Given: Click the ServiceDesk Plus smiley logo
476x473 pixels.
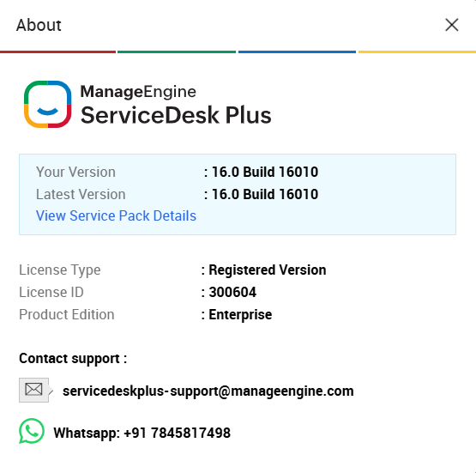Looking at the screenshot, I should tap(48, 104).
